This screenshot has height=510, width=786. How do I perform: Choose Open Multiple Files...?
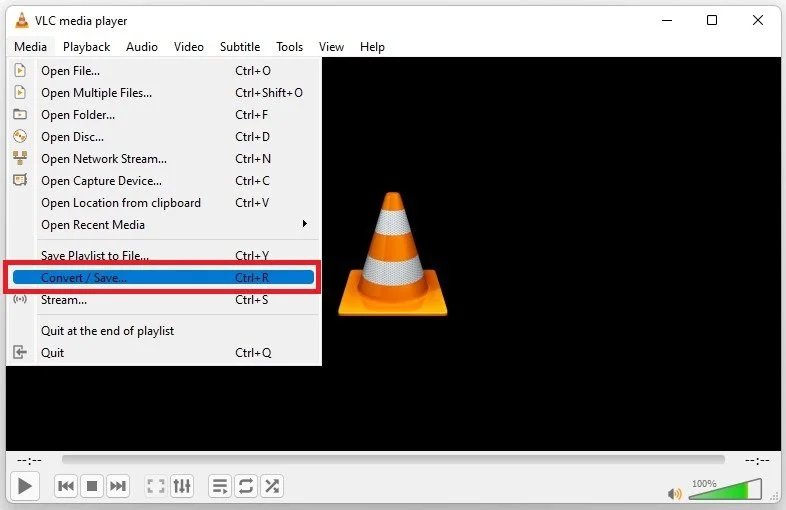(x=164, y=93)
